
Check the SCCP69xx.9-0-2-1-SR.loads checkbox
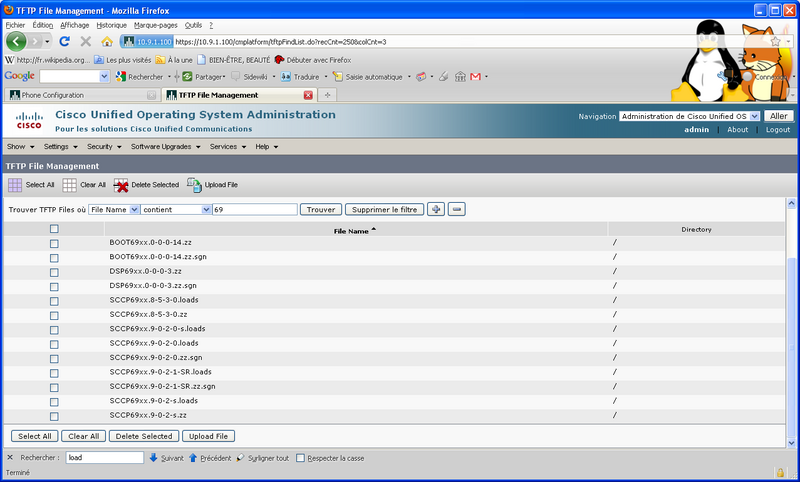[54, 373]
